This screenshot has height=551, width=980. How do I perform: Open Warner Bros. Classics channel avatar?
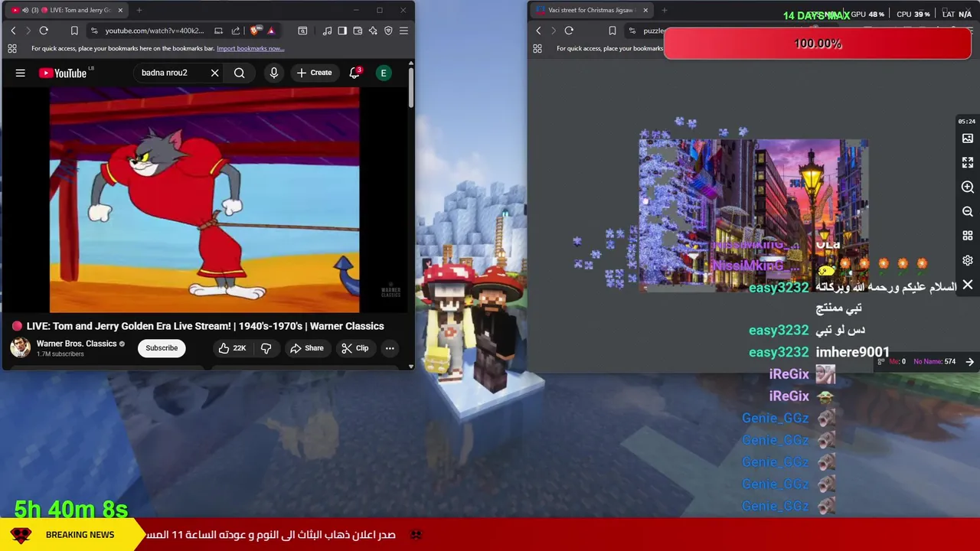[x=20, y=347]
